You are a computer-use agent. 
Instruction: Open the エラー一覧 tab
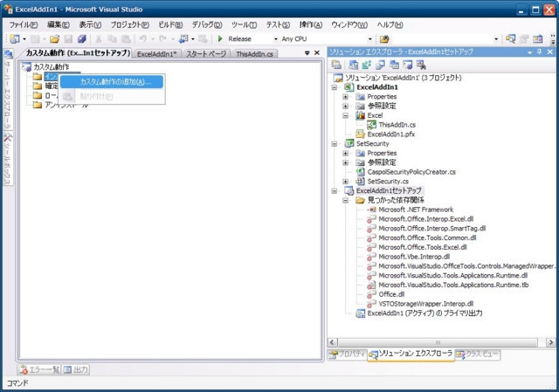coord(39,369)
